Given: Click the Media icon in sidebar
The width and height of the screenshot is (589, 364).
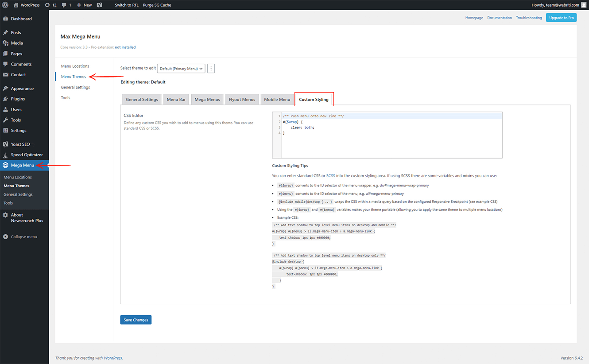Looking at the screenshot, I should click(5, 43).
